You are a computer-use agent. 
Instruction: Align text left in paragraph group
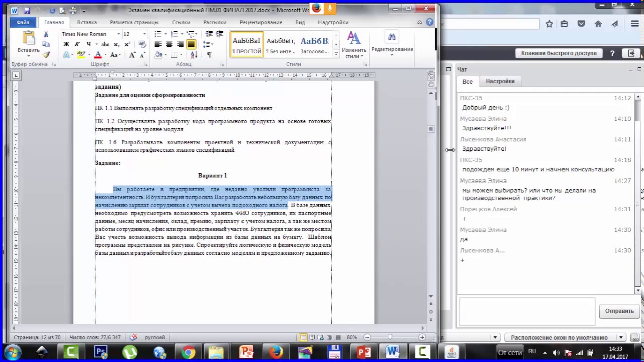158,44
